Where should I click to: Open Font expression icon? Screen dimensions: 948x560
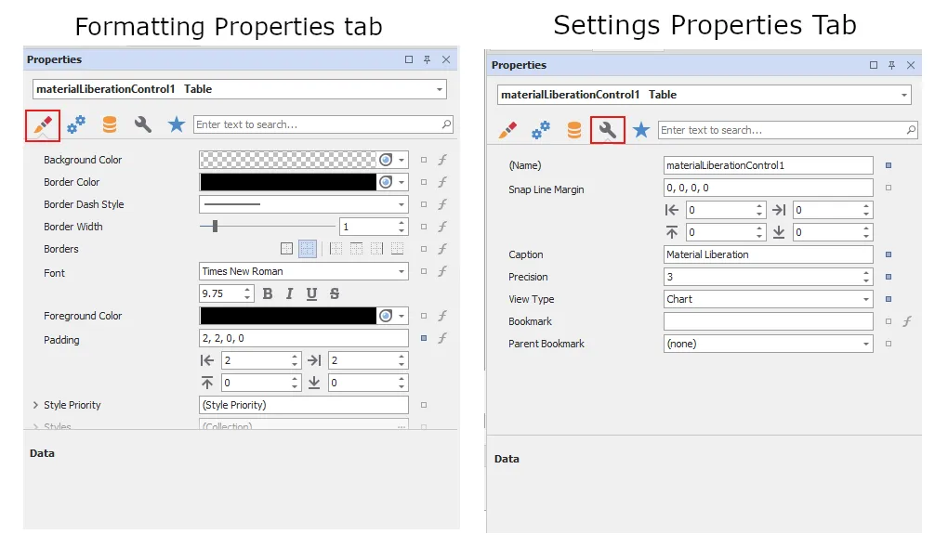point(442,271)
